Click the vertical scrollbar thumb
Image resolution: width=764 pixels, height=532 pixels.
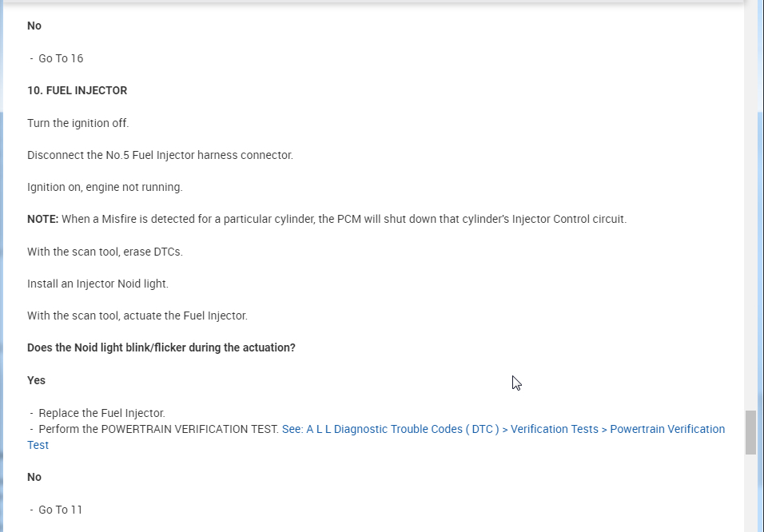(x=750, y=432)
